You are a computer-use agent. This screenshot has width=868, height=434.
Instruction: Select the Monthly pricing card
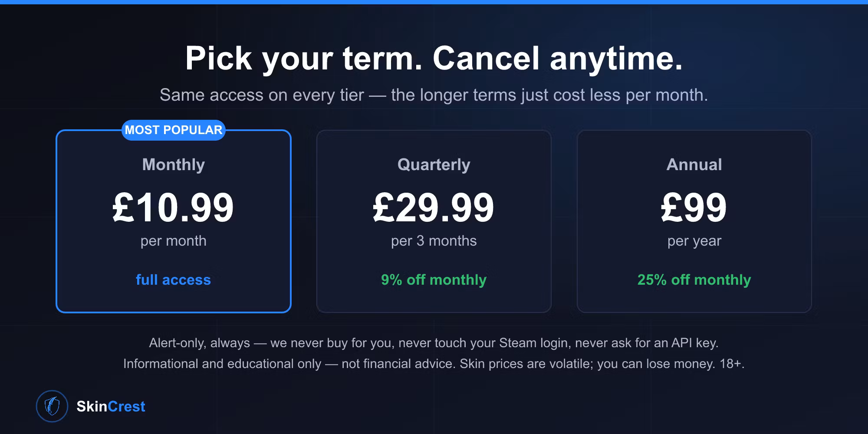click(174, 221)
